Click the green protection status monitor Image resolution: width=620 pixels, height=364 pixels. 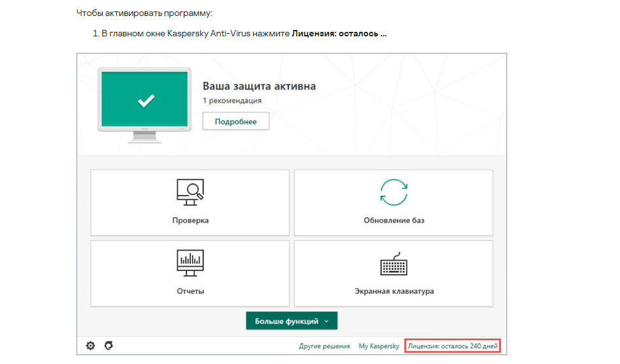[145, 105]
